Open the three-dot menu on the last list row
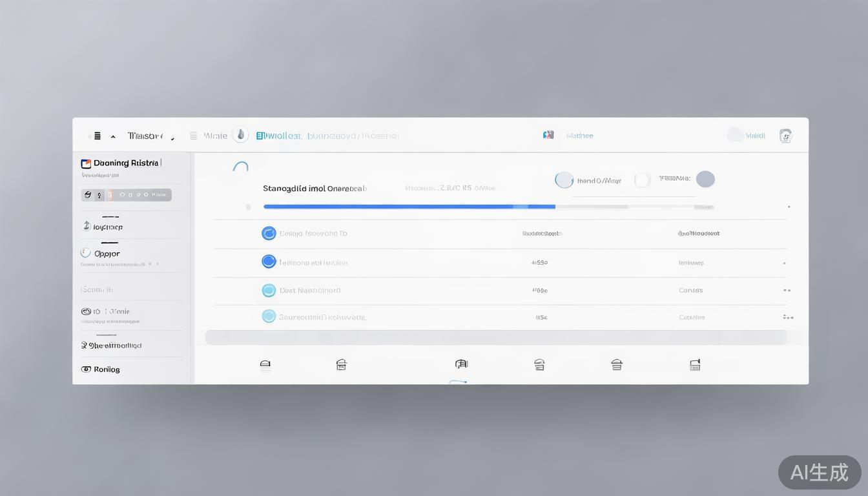 click(x=787, y=317)
